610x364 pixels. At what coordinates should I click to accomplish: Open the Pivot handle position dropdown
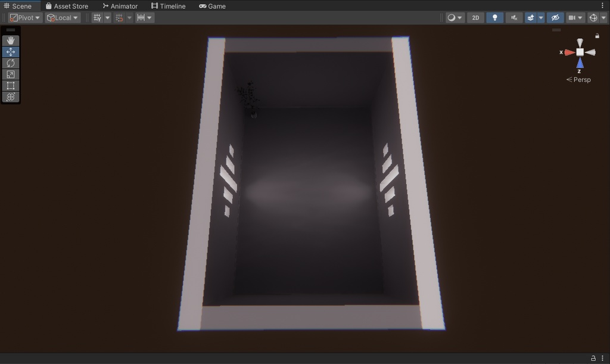tap(25, 17)
